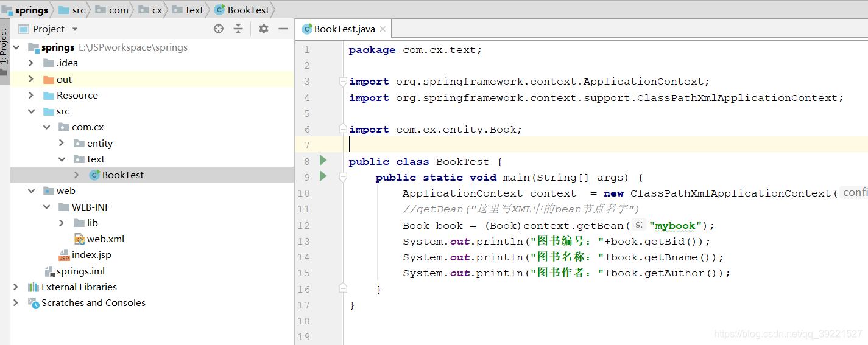Click the locate/scroll from source target icon
This screenshot has width=868, height=345.
pyautogui.click(x=219, y=29)
